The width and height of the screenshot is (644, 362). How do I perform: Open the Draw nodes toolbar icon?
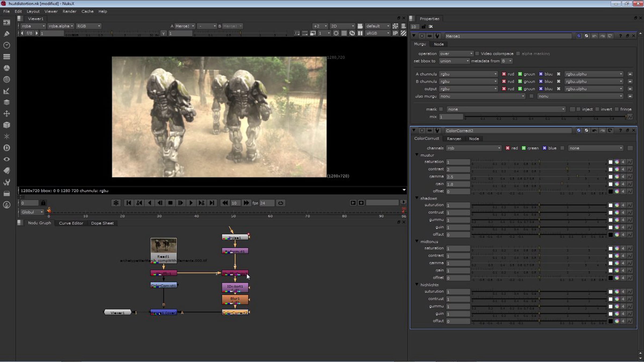(x=7, y=34)
